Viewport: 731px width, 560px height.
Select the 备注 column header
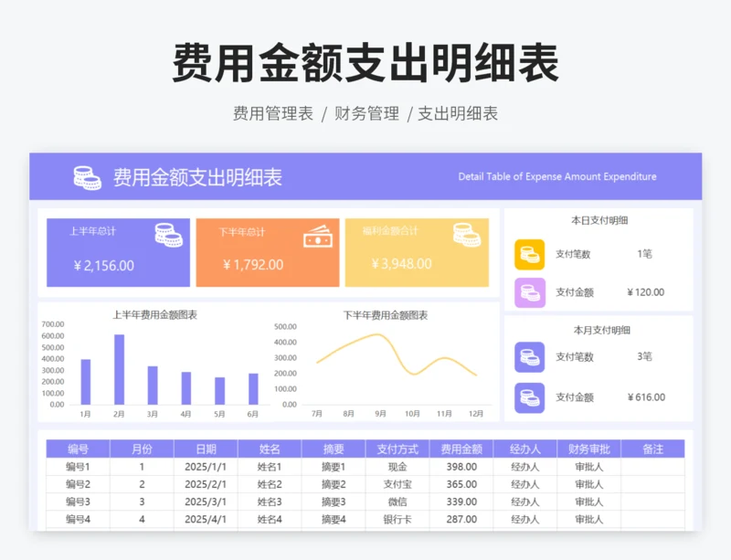click(x=652, y=449)
